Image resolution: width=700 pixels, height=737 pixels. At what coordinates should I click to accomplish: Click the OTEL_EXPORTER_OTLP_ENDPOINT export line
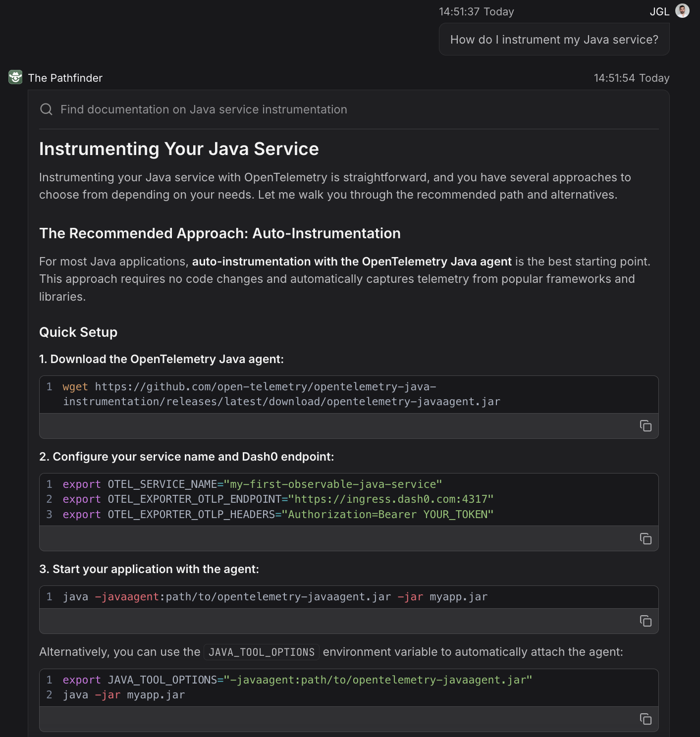pyautogui.click(x=278, y=499)
